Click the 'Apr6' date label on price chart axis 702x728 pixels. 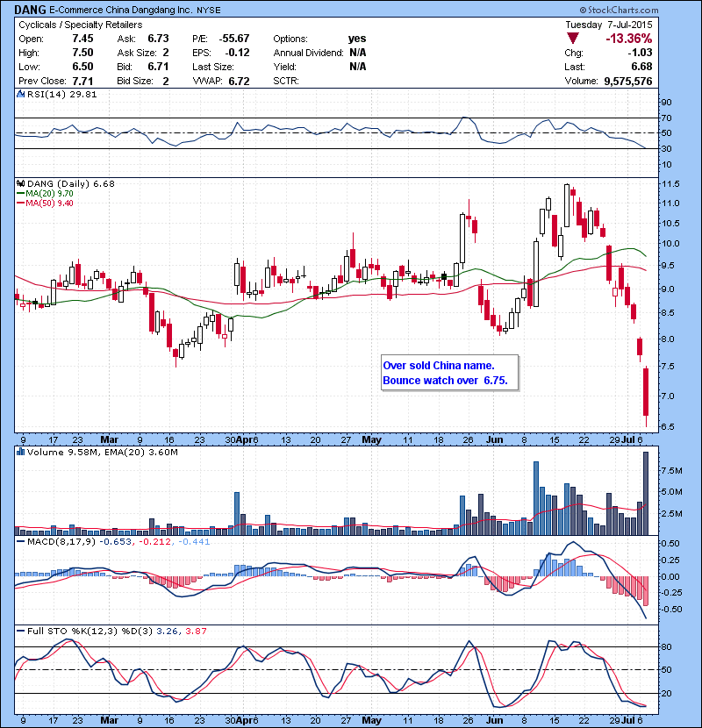coord(247,439)
